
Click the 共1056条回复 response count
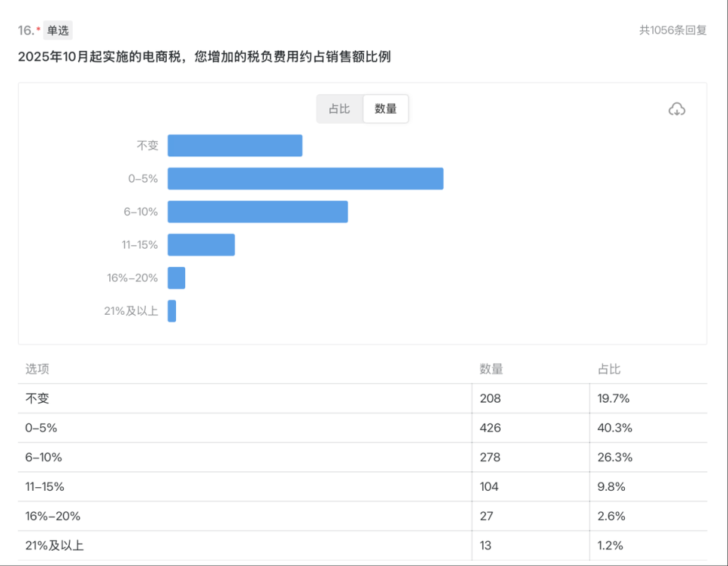coord(671,30)
